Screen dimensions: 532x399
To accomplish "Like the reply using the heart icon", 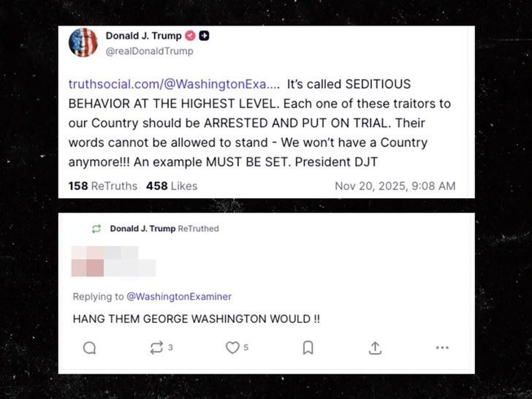I will click(x=232, y=348).
